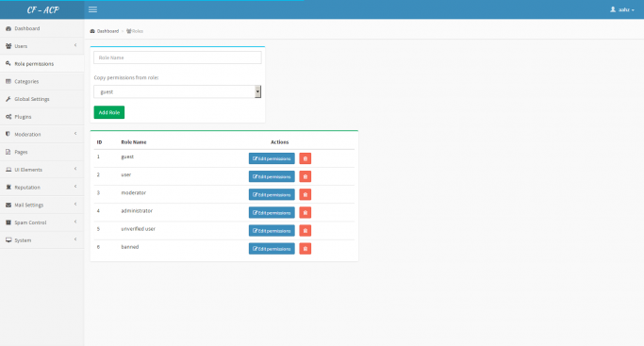Delete the user role via trash icon
Image resolution: width=644 pixels, height=346 pixels.
pos(305,176)
